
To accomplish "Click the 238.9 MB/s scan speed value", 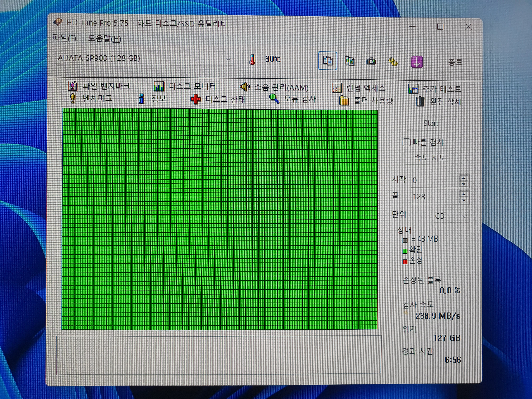I will click(438, 316).
